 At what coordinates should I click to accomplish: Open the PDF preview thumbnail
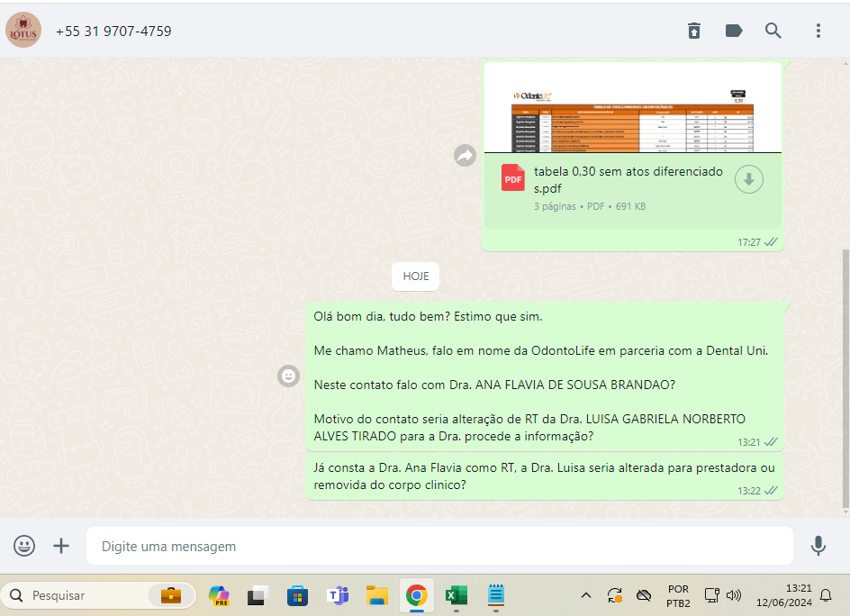click(x=633, y=108)
